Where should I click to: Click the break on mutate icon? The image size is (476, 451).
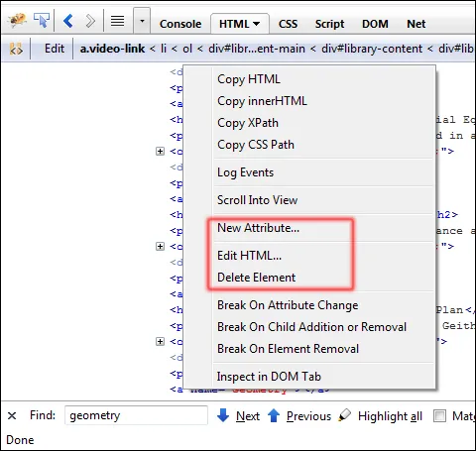point(16,49)
